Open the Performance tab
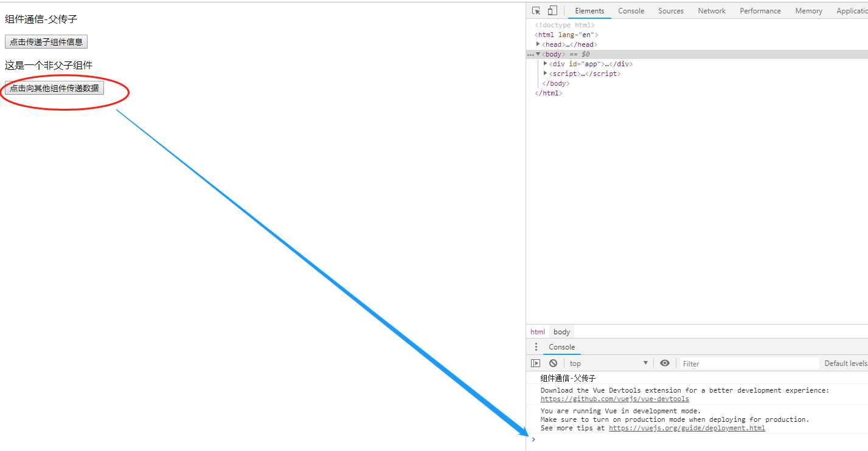The width and height of the screenshot is (868, 451). [760, 11]
